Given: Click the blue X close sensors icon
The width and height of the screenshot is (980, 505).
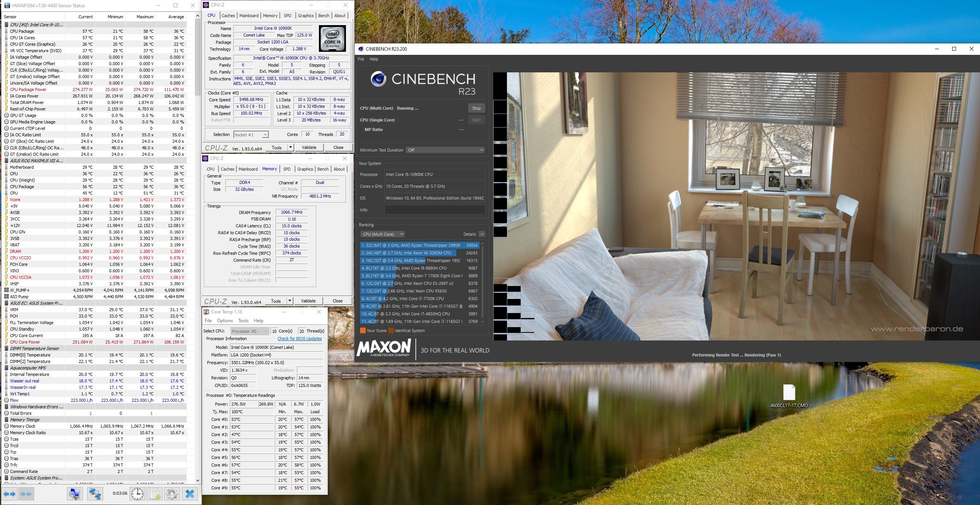Looking at the screenshot, I should (x=190, y=494).
